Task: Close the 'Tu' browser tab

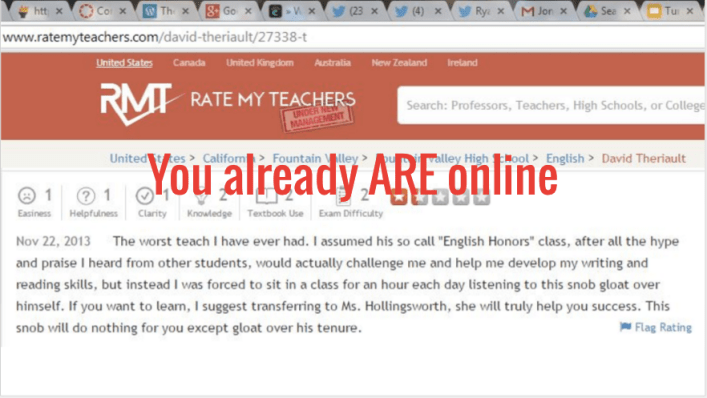Action: click(x=689, y=11)
